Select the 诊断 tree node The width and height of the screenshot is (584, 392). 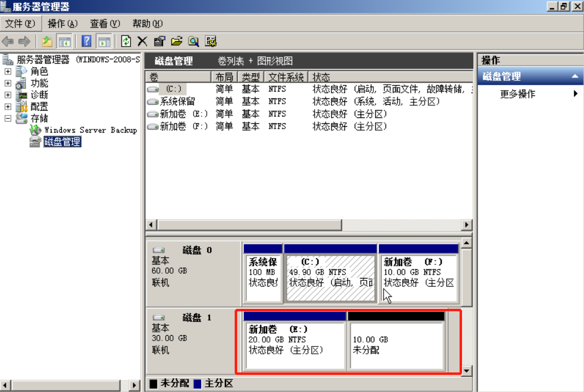[32, 95]
